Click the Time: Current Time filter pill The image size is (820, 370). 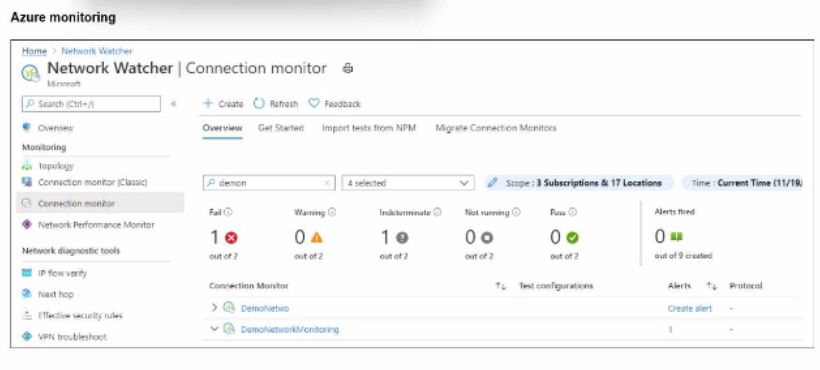(x=742, y=183)
